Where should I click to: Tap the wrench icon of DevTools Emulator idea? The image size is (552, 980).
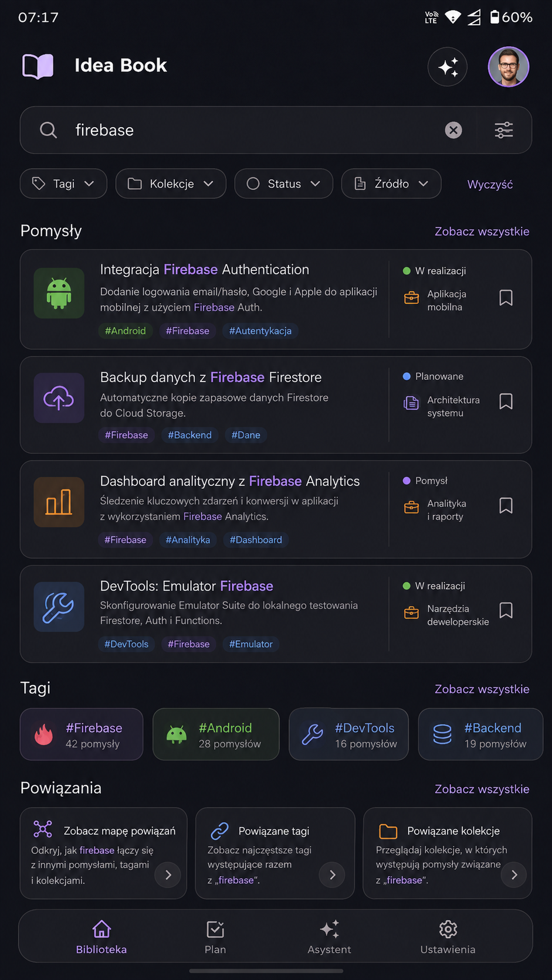coord(59,607)
